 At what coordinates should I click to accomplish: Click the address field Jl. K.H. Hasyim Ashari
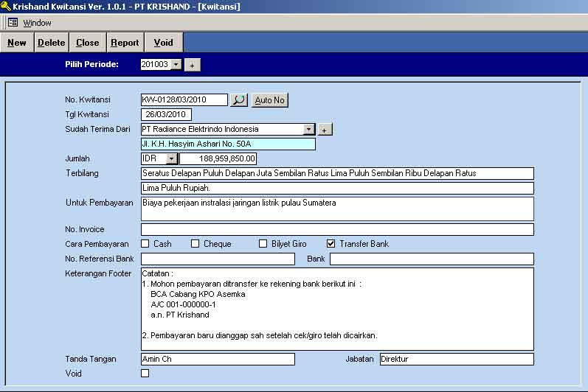(x=228, y=144)
